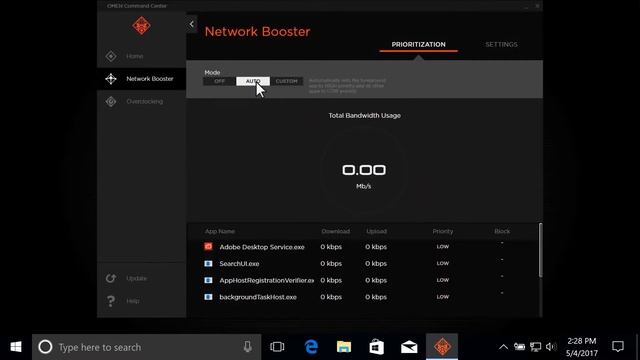Click the Priority column header
This screenshot has width=640, height=360.
tap(443, 231)
